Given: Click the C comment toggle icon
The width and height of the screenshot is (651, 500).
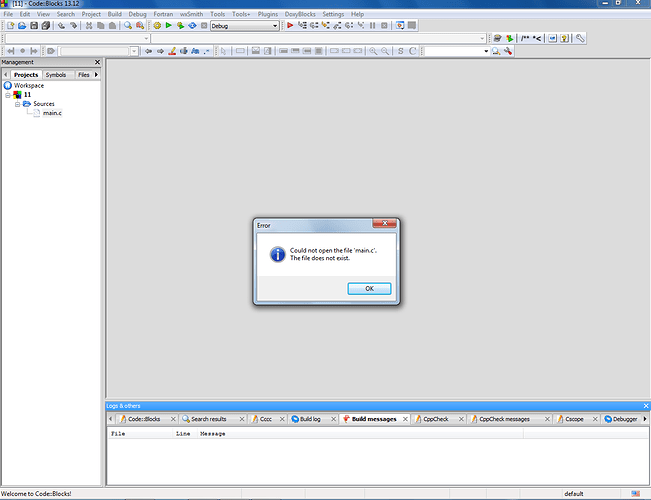Looking at the screenshot, I should (412, 51).
